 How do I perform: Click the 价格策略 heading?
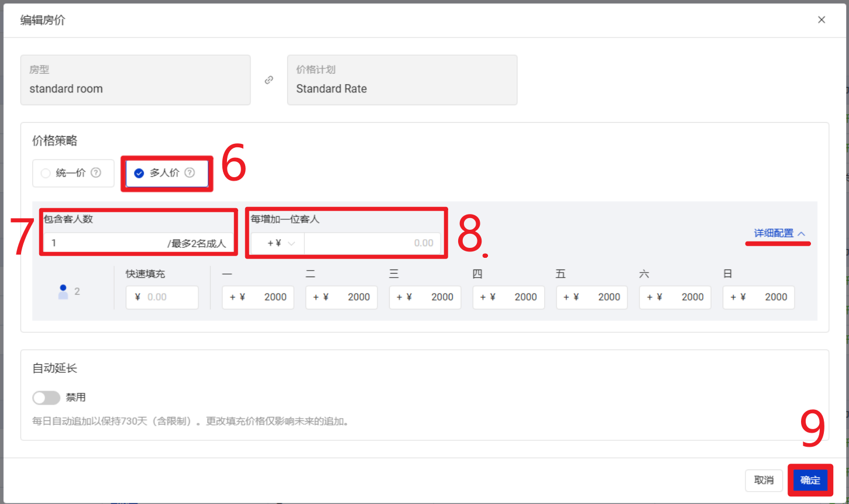coord(55,141)
